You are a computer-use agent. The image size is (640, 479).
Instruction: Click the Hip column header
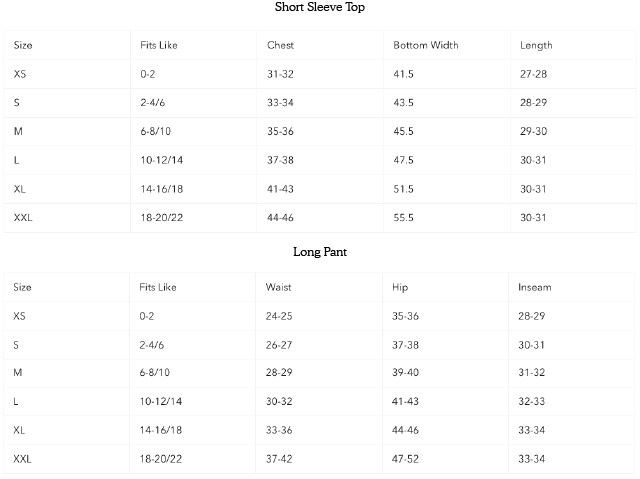[401, 288]
